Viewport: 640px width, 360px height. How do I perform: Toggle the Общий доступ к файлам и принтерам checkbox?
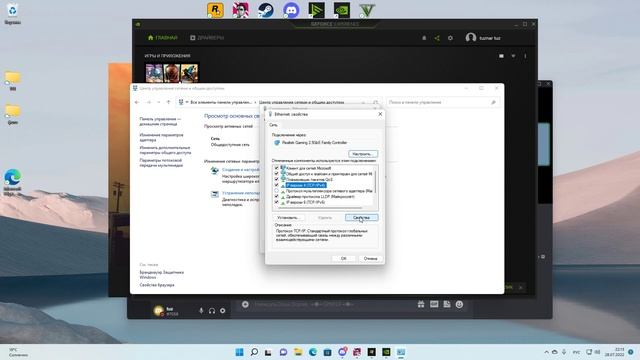(x=276, y=173)
